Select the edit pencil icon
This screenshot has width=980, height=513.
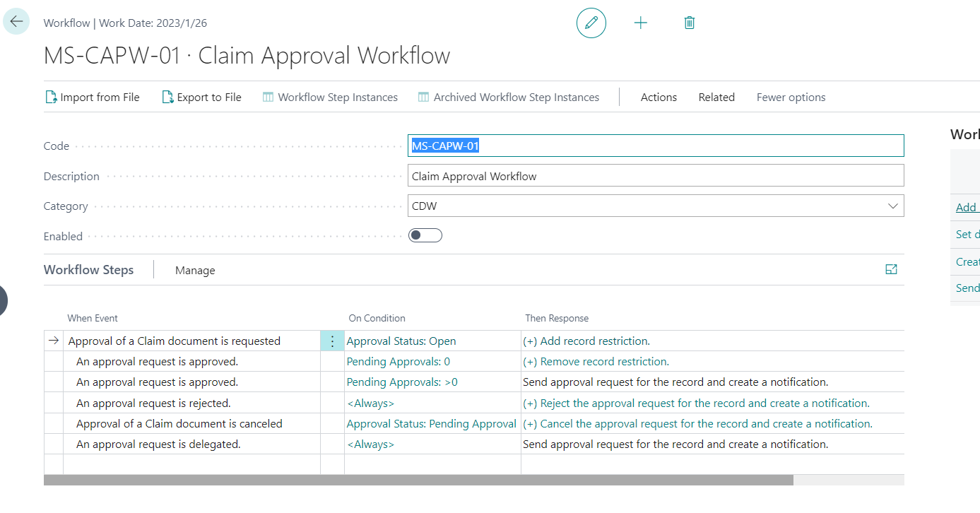pyautogui.click(x=591, y=23)
